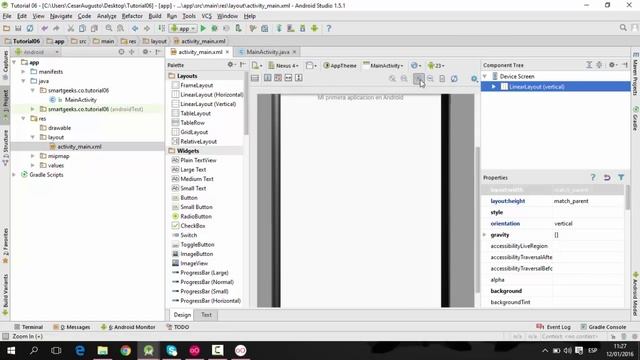Click the Tutorial06 breadcrumb
This screenshot has width=640, height=360.
(x=22, y=41)
